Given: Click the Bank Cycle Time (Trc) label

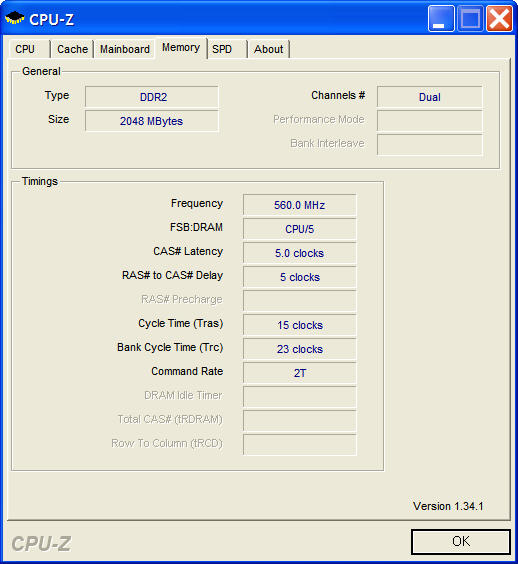Looking at the screenshot, I should (170, 347).
